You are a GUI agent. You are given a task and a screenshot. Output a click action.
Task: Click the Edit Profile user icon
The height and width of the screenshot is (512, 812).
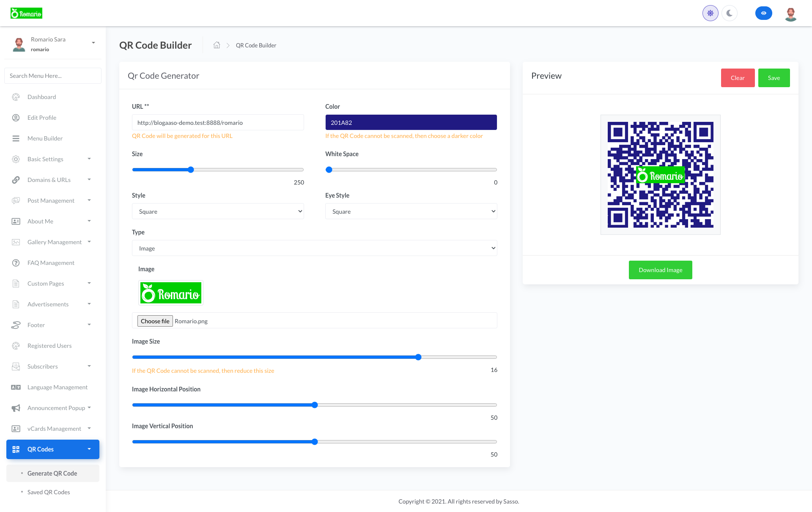click(x=16, y=118)
